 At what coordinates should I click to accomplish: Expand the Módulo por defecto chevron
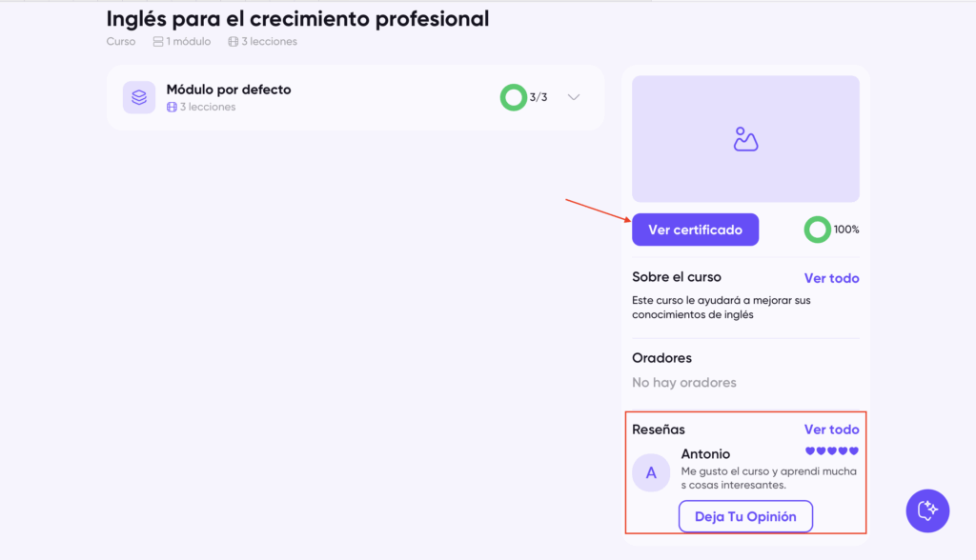[574, 97]
